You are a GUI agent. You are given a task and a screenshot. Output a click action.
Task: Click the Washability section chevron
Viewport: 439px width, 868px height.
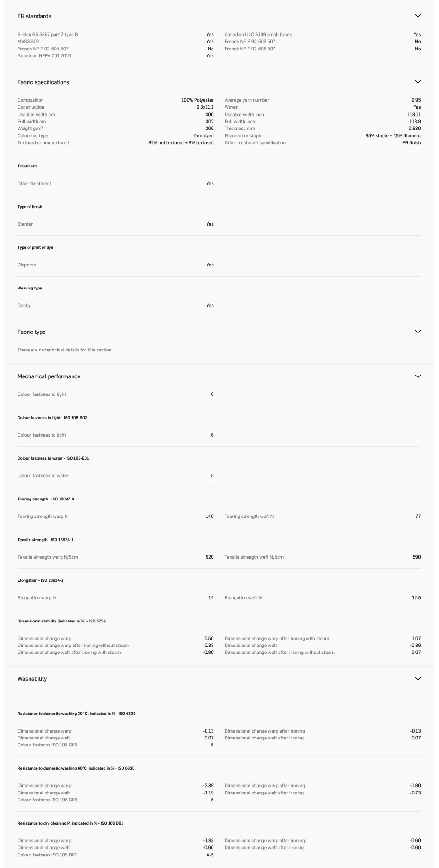pyautogui.click(x=418, y=679)
